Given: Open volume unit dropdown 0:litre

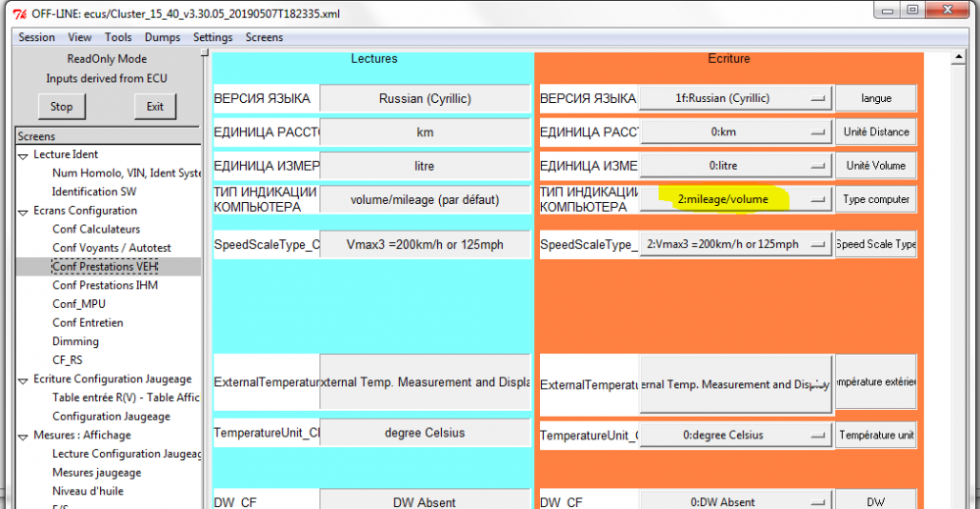Looking at the screenshot, I should tap(736, 166).
